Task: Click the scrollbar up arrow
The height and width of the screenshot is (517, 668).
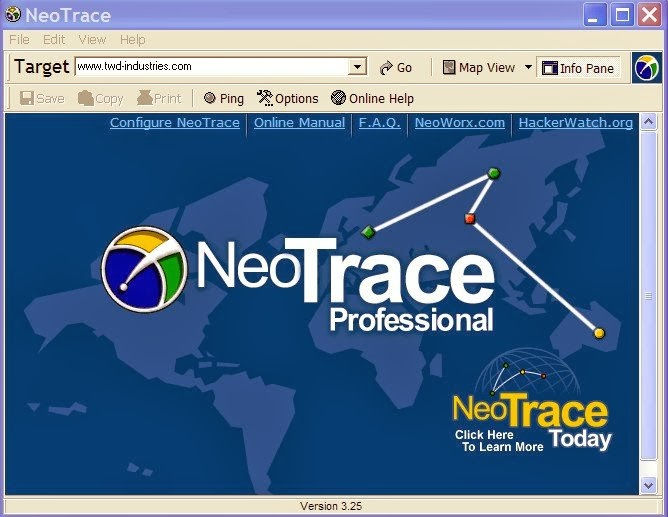Action: point(648,123)
